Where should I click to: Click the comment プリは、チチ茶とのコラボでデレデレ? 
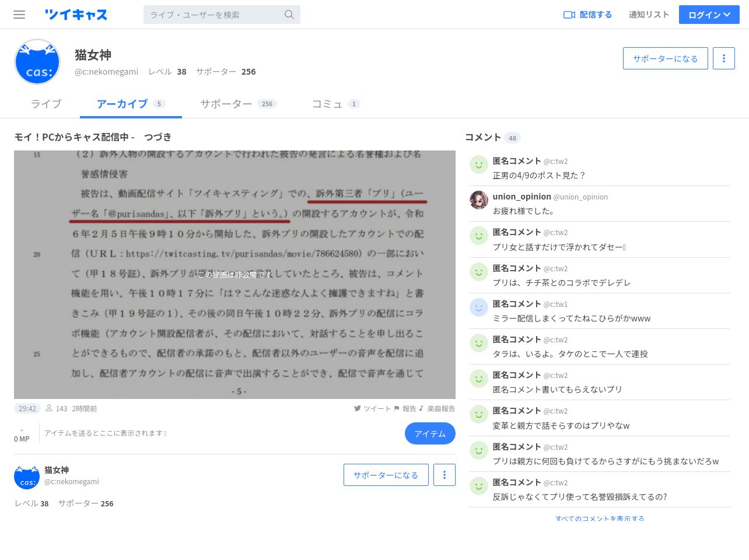[x=562, y=282]
